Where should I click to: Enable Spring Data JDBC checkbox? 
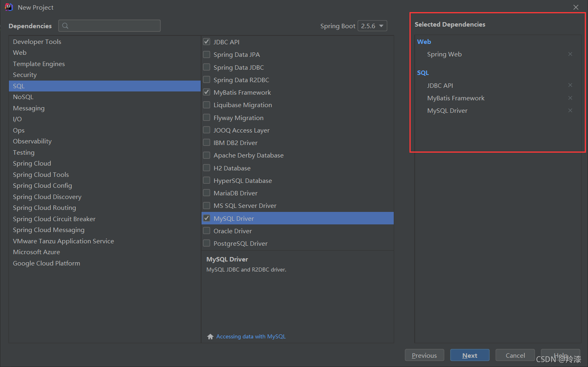[x=207, y=67]
